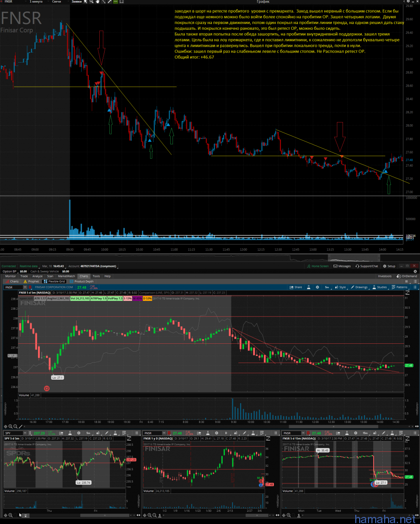Zoom in using magnifier below main chart
This screenshot has width=420, height=524.
10,426
